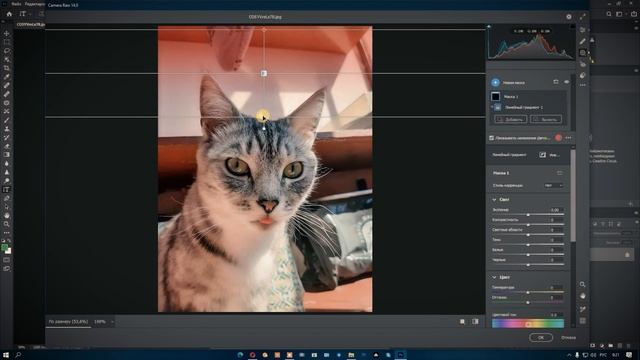Switch Camera Raw to full screen mode
The image size is (640, 360).
(582, 17)
